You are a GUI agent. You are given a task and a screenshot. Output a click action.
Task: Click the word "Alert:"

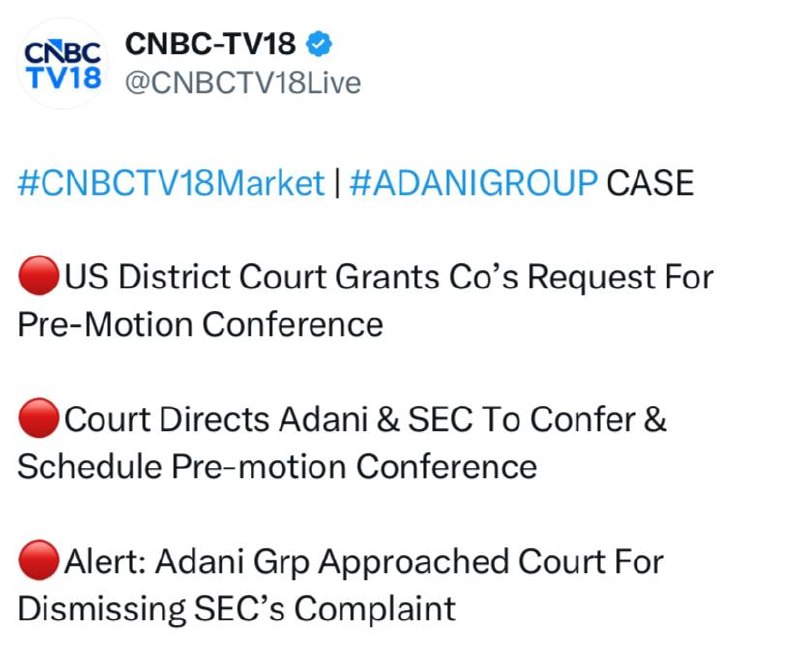pyautogui.click(x=109, y=563)
